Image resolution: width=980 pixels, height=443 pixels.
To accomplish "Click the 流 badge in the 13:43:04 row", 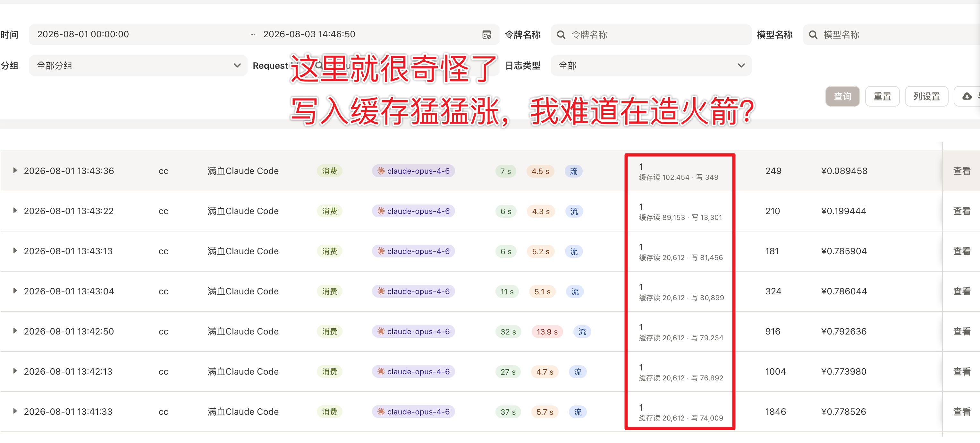I will pos(575,291).
